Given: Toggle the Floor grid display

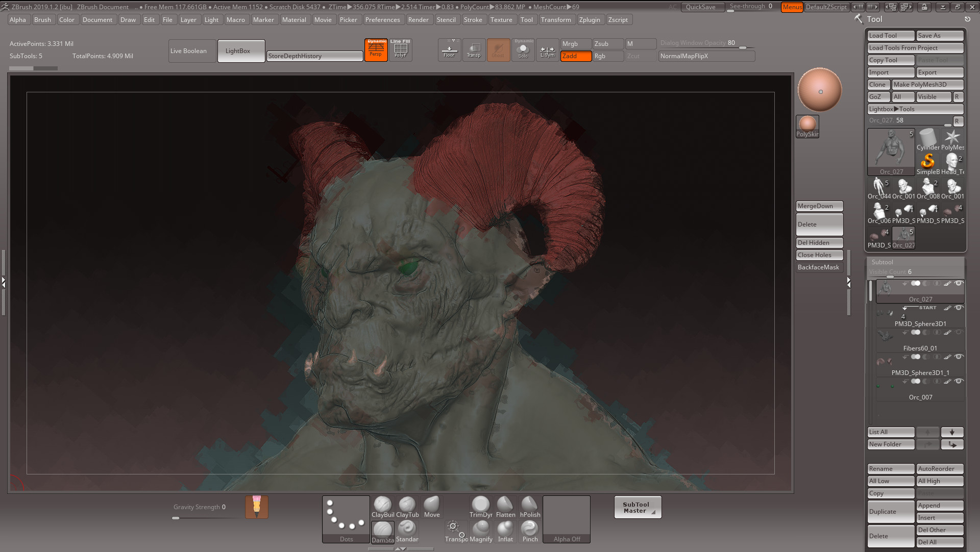Looking at the screenshot, I should click(x=449, y=49).
